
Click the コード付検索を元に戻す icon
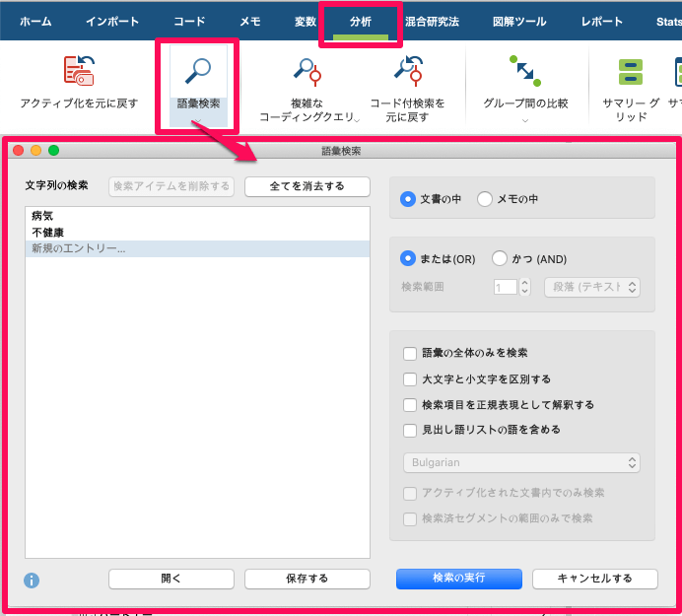[408, 71]
